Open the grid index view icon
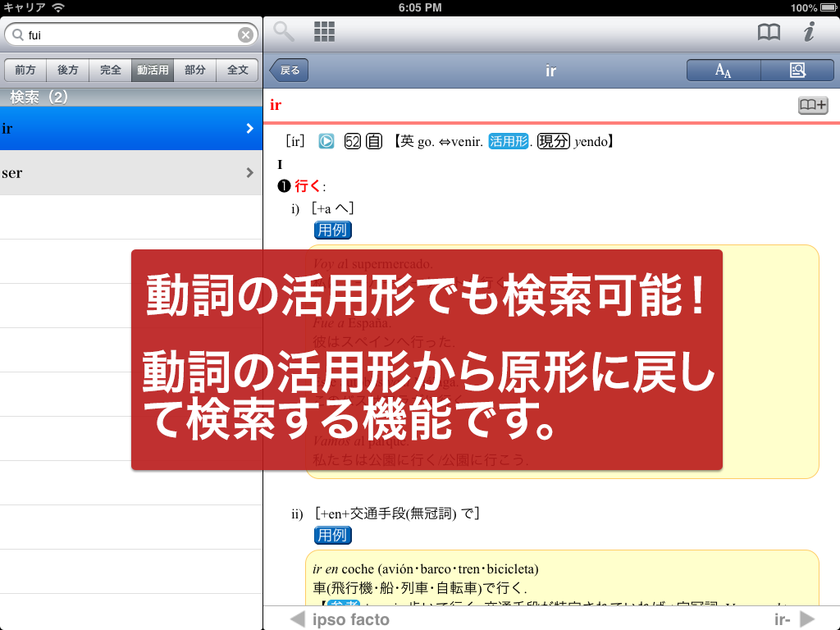This screenshot has height=630, width=840. coord(325,32)
